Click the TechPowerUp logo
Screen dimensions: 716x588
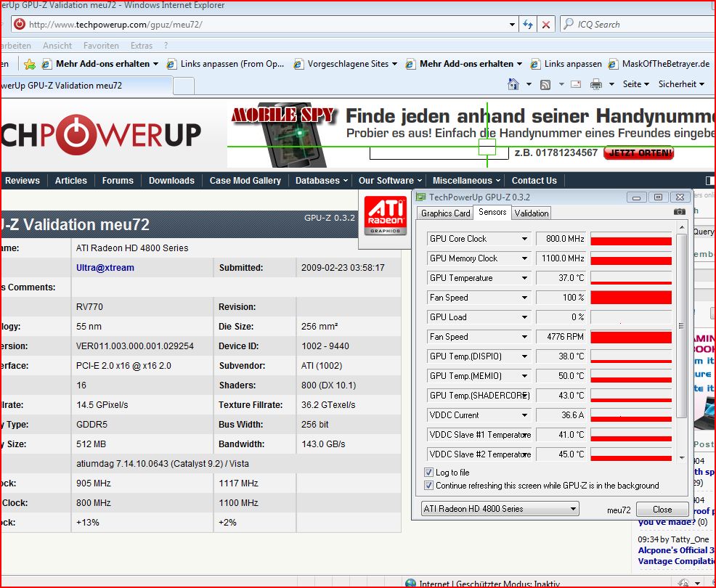(101, 135)
